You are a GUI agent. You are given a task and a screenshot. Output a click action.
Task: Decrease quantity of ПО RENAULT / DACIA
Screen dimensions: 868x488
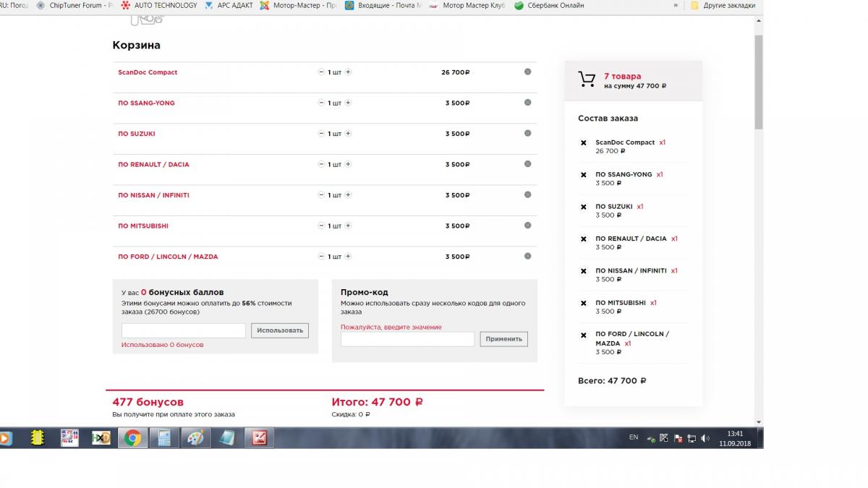click(321, 164)
